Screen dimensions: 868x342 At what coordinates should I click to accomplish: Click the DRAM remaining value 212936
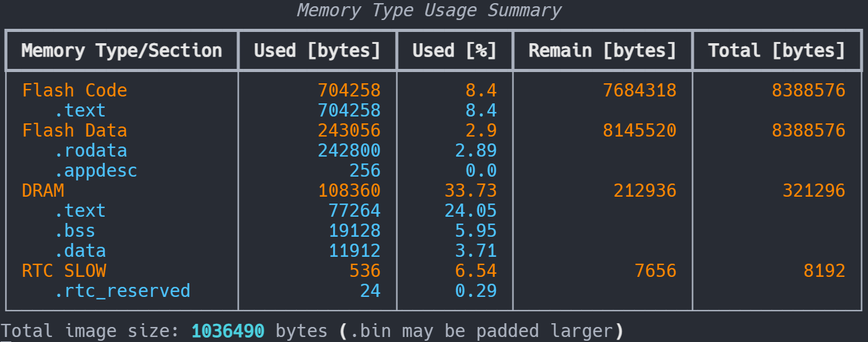(x=645, y=190)
